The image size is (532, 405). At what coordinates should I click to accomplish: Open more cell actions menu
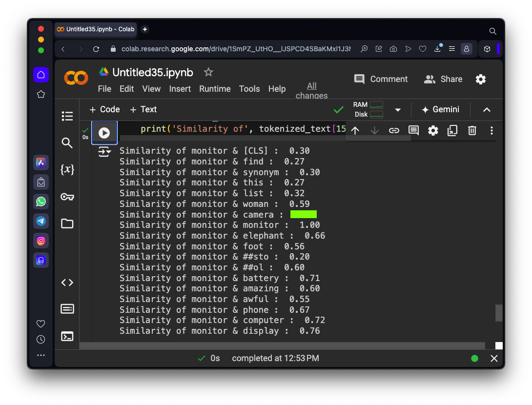(491, 130)
